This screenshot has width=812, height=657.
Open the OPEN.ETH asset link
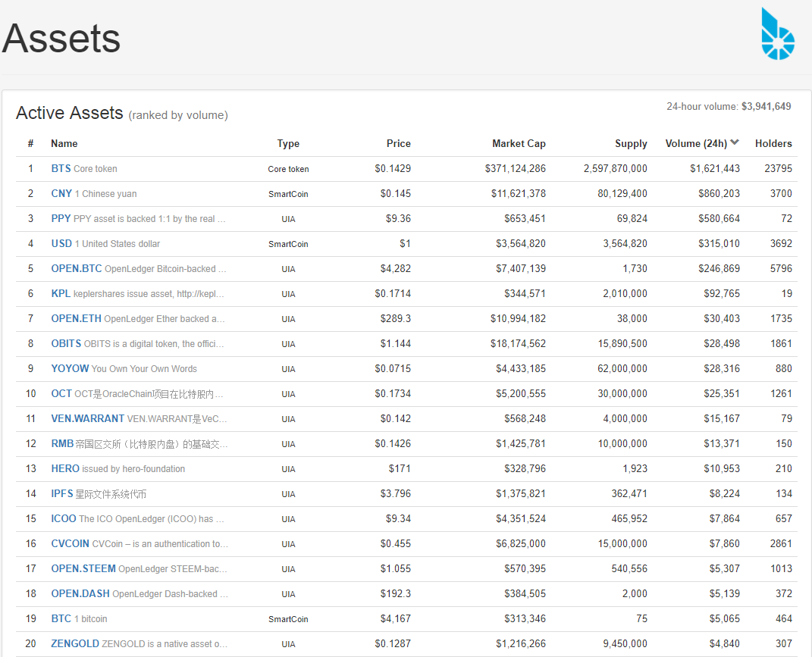pyautogui.click(x=76, y=318)
